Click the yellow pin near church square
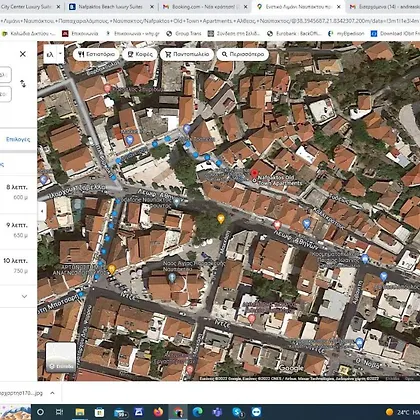Image resolution: width=420 pixels, height=420 pixels. click(x=221, y=219)
